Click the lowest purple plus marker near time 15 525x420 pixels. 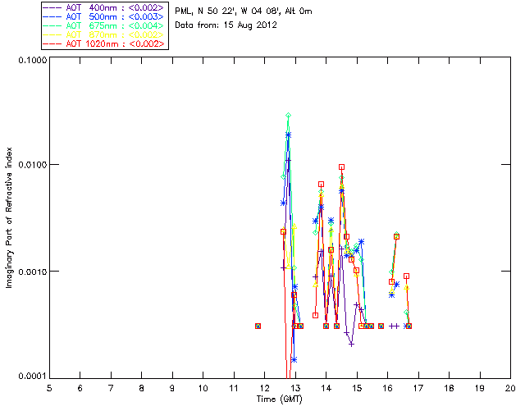pos(351,344)
